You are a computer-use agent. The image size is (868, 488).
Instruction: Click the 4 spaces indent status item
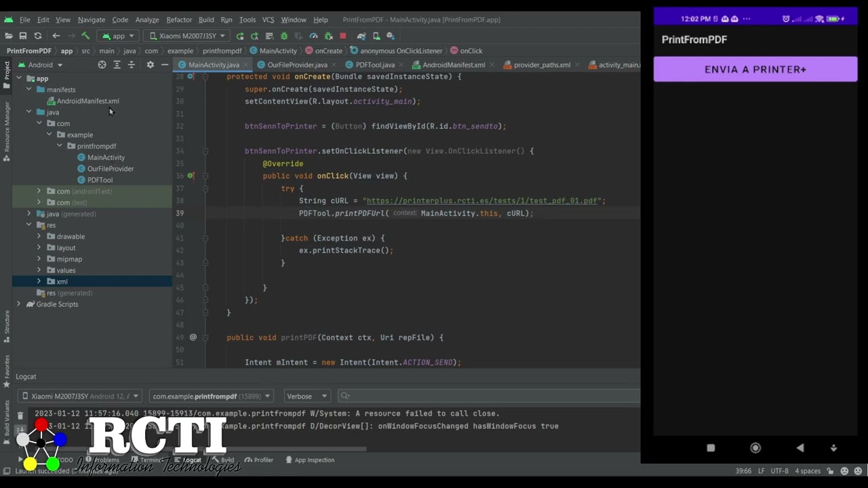[x=808, y=471]
